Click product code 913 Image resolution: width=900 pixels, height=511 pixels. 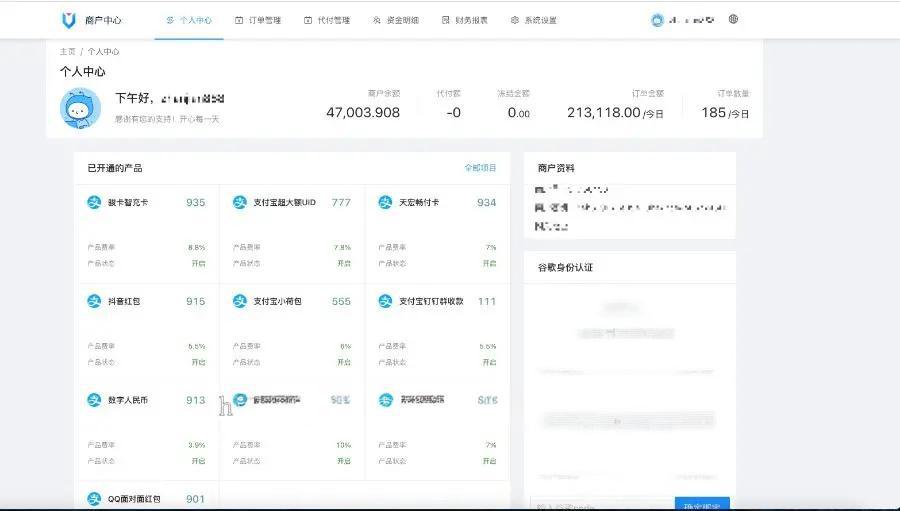tap(195, 400)
